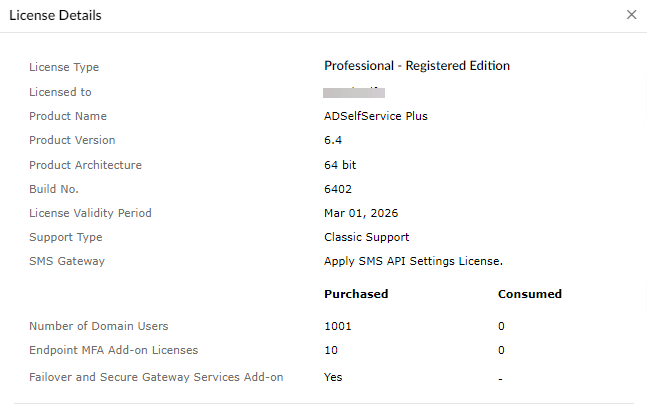647x409 pixels.
Task: Click the 'Number of Domain Users' label
Action: (x=99, y=326)
